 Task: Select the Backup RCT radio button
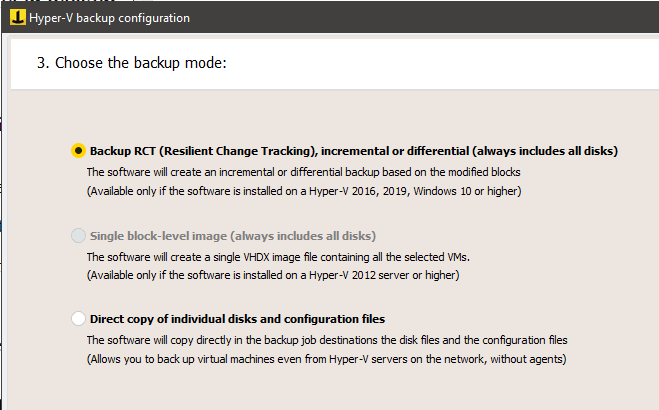tap(78, 150)
